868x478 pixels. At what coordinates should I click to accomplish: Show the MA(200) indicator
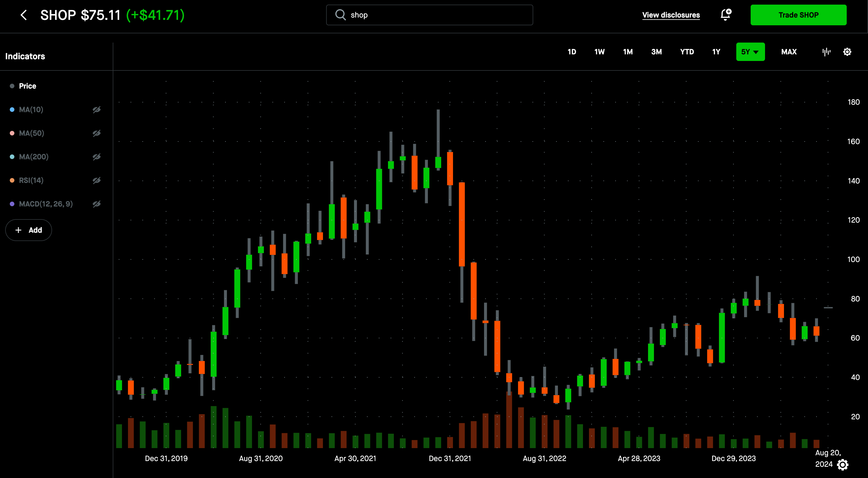(97, 157)
